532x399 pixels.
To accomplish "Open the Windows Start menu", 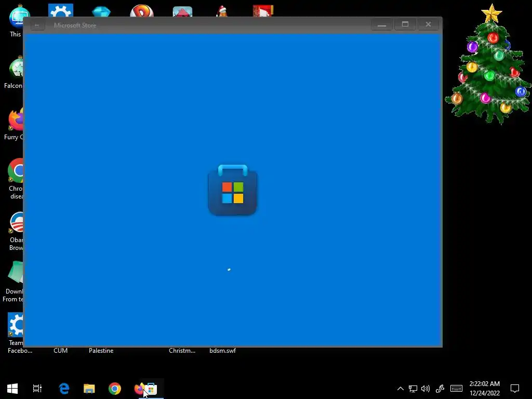I will (12, 389).
